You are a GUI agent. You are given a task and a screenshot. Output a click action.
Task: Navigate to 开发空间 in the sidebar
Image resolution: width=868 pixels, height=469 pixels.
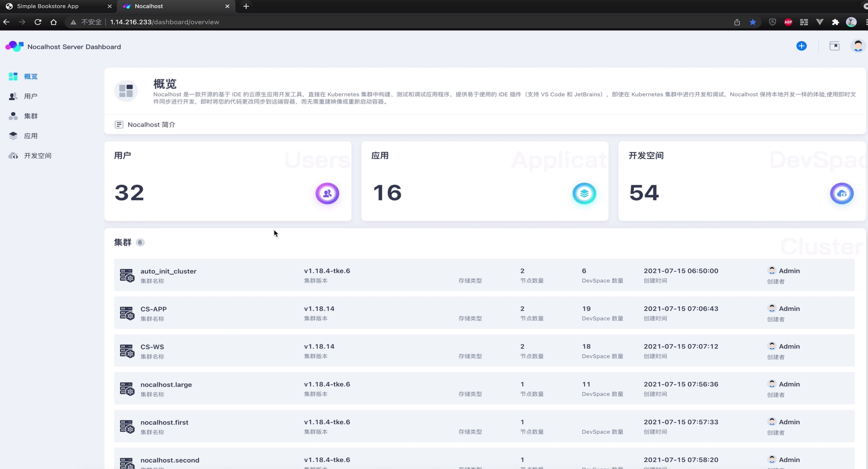click(x=37, y=156)
